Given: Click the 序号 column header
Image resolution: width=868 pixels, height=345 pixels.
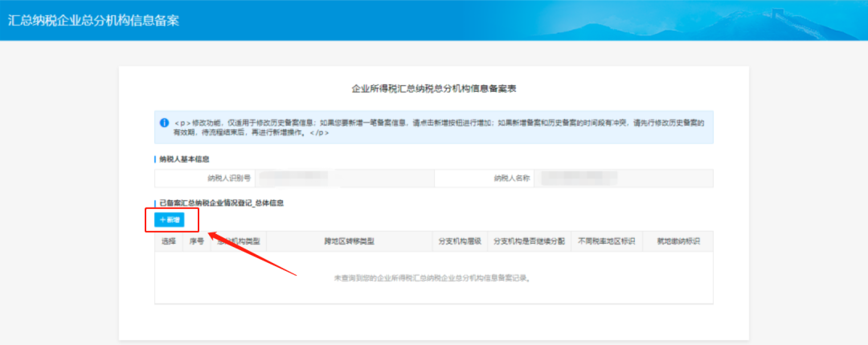Looking at the screenshot, I should [197, 241].
